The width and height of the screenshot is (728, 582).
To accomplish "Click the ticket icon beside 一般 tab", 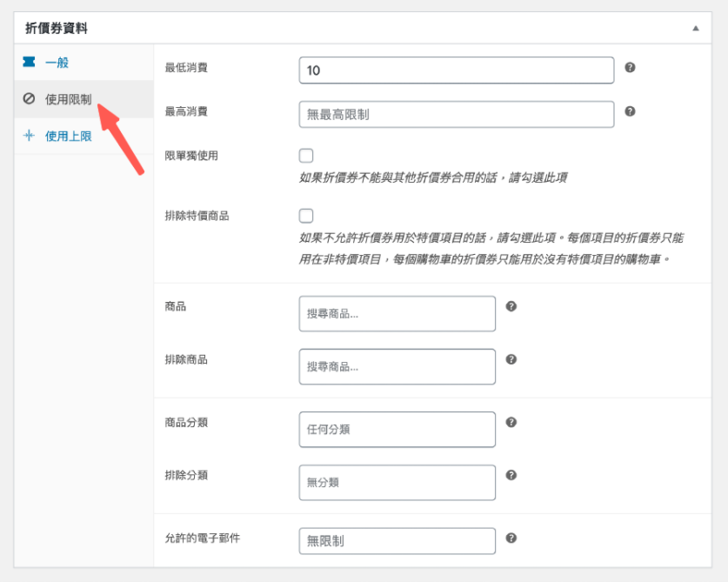I will click(x=29, y=63).
